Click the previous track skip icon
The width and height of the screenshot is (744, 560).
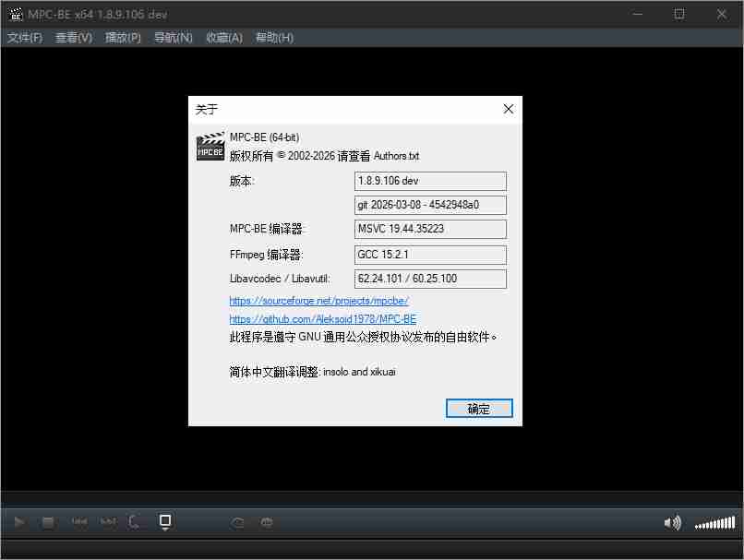coord(79,522)
